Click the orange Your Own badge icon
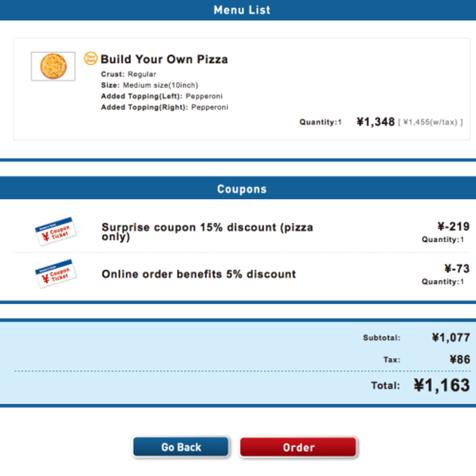Screen dimensions: 476x476 90,58
